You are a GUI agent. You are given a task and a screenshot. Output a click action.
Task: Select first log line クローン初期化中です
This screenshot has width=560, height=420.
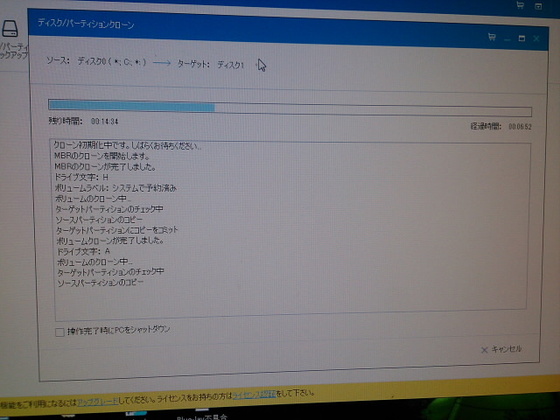(128, 145)
